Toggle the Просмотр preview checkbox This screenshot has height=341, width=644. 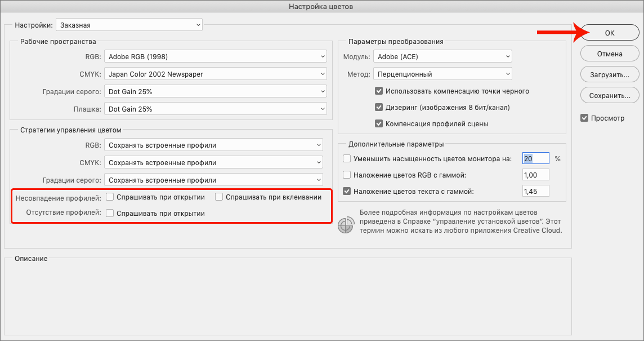[584, 118]
